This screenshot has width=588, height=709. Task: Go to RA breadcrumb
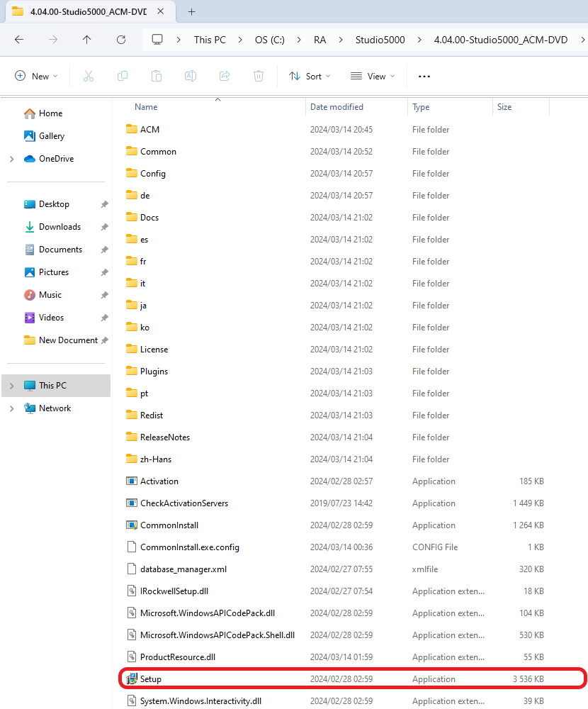click(x=320, y=40)
